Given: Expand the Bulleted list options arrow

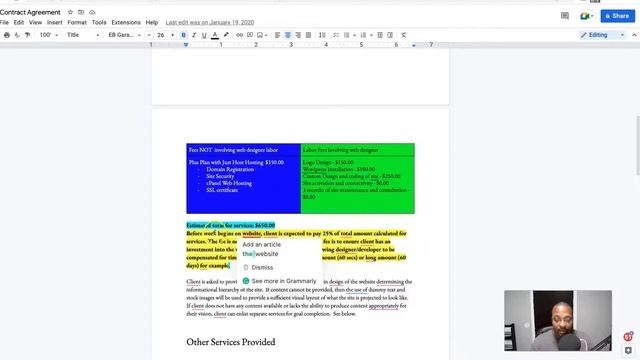Looking at the screenshot, I should point(354,35).
